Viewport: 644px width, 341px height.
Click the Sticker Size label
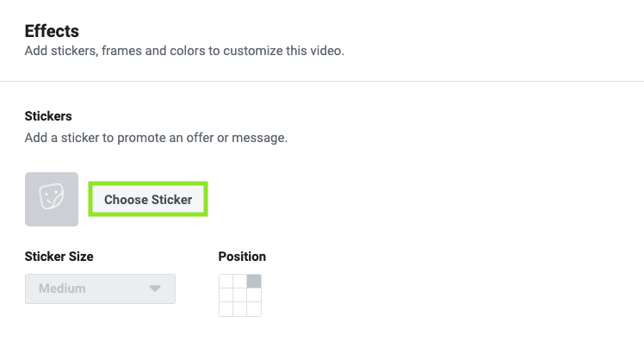[59, 257]
